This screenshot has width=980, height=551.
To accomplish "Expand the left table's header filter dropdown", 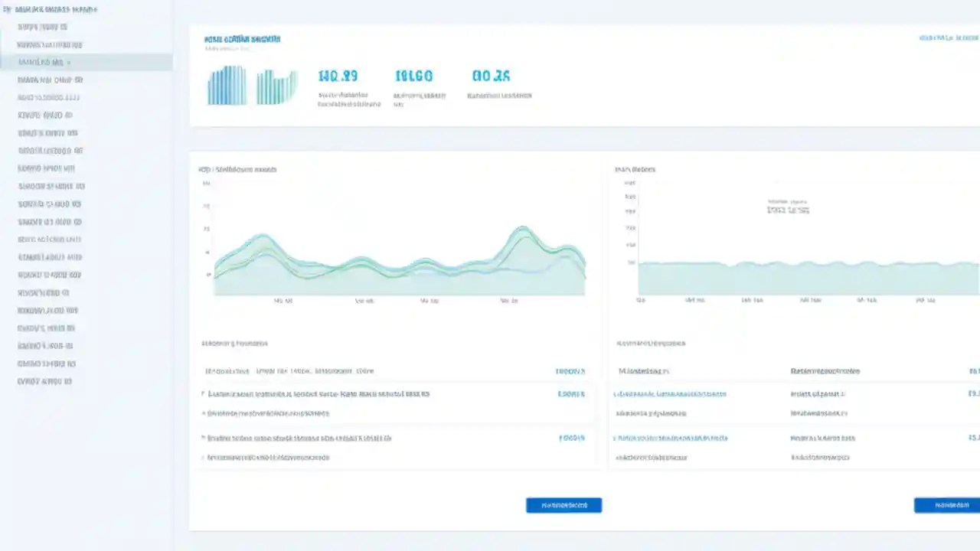I will point(570,371).
